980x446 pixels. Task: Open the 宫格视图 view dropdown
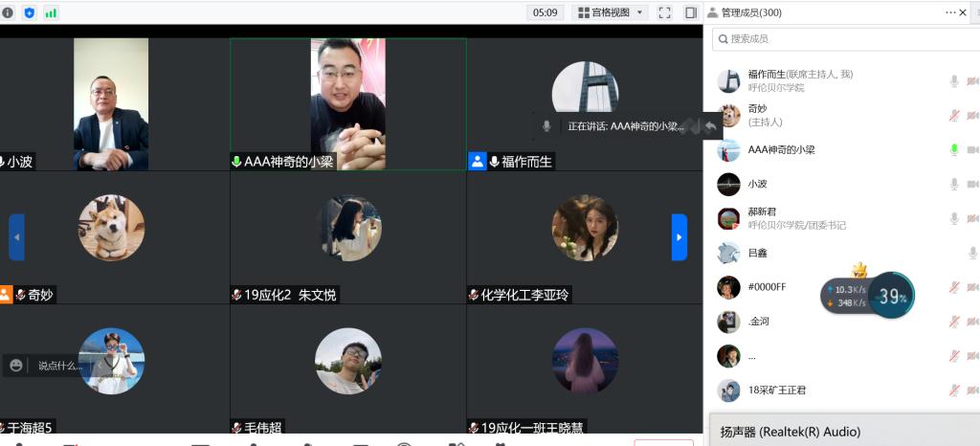[610, 12]
